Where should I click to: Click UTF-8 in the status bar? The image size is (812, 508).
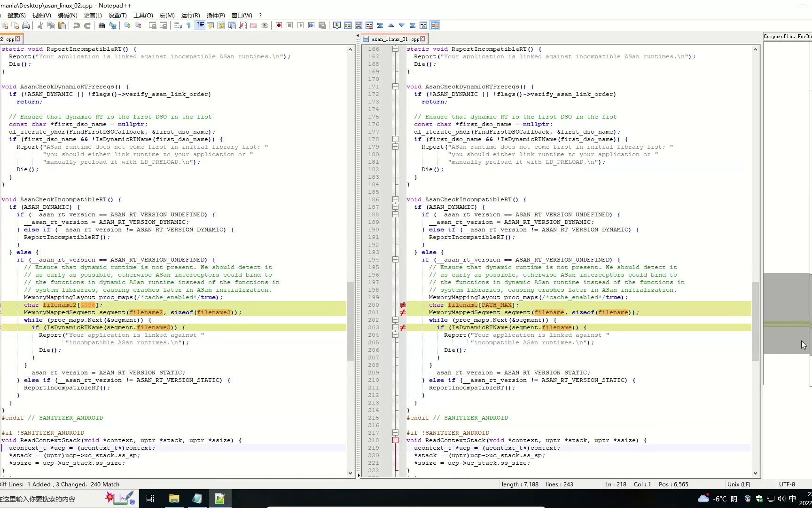tap(787, 484)
